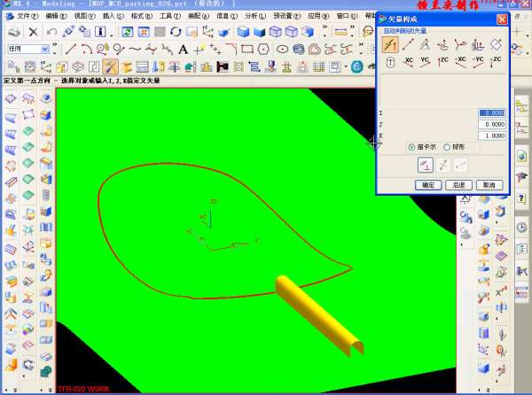Image resolution: width=532 pixels, height=395 pixels.
Task: Expand the view toolbar overflow chevron
Action: click(325, 27)
